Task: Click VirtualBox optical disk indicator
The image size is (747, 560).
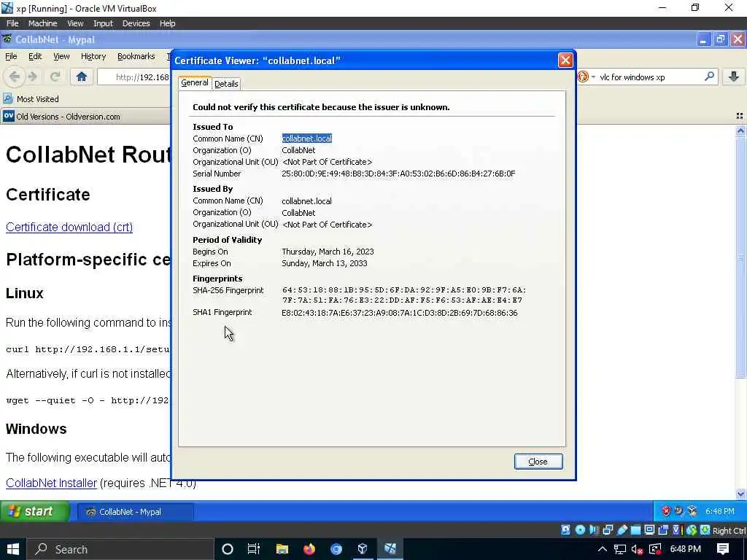Action: [x=580, y=530]
